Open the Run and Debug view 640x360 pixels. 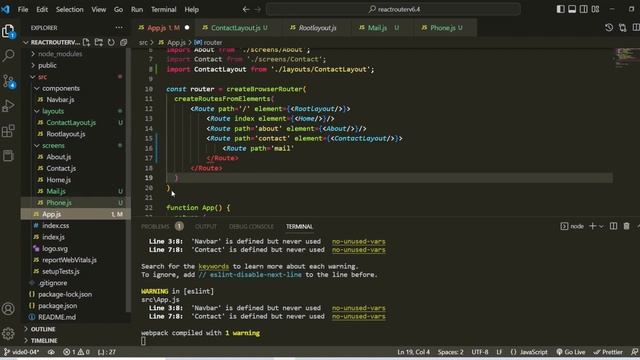tap(9, 106)
